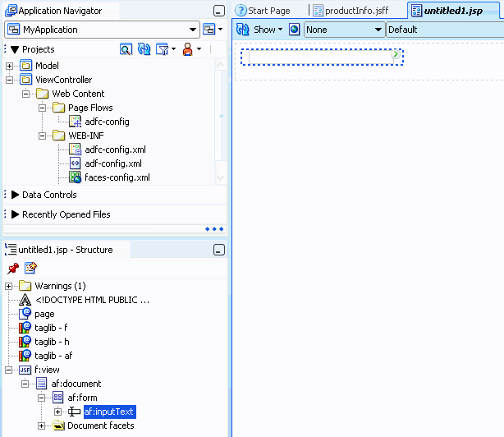This screenshot has height=437, width=504.
Task: Refresh the visual editor page
Action: [x=242, y=30]
